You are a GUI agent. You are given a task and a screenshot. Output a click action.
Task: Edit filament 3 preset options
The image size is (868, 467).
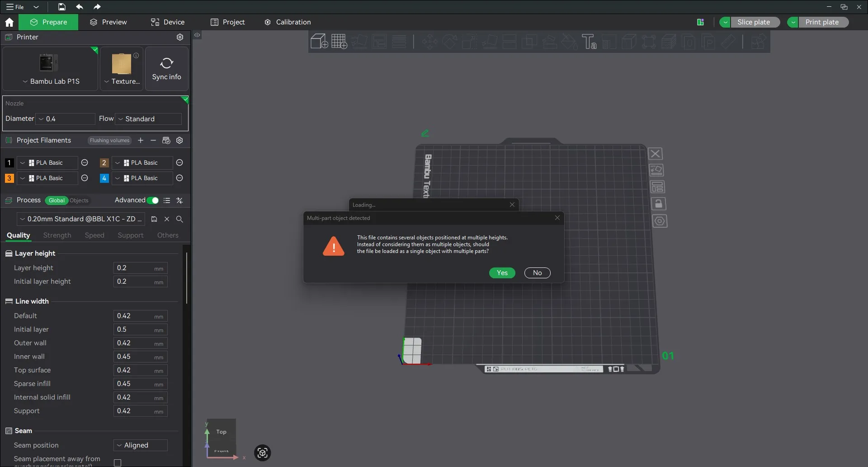(85, 178)
